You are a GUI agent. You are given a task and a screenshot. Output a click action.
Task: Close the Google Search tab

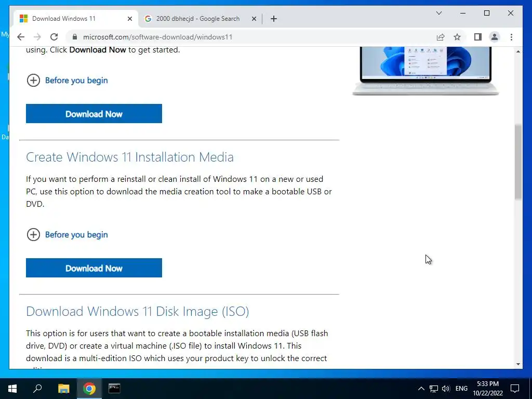pos(254,19)
